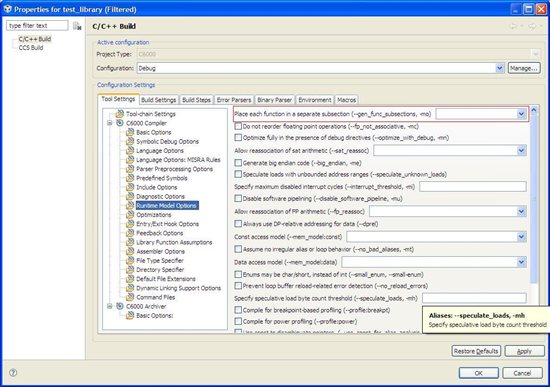Toggle Enums may be char/short instead of int
Image resolution: width=550 pixels, height=387 pixels.
click(x=238, y=274)
